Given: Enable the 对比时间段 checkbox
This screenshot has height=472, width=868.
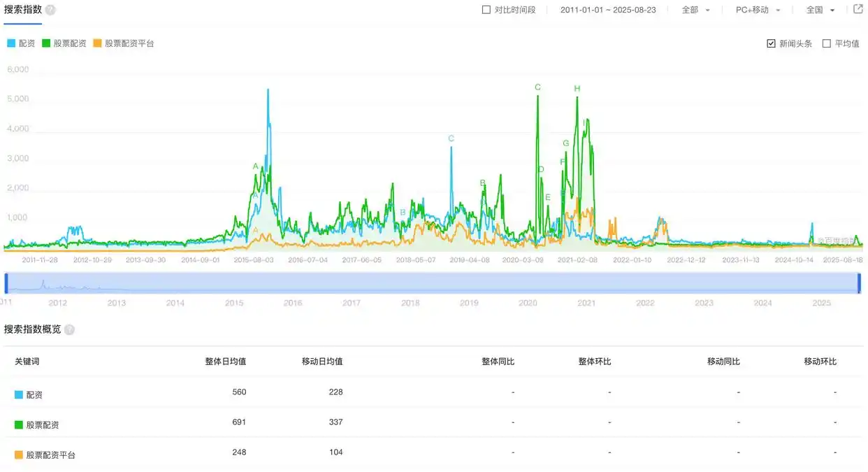Looking at the screenshot, I should (486, 9).
